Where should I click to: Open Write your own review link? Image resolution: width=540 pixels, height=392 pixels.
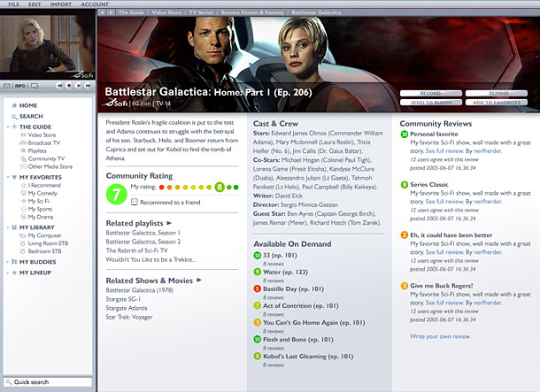point(440,336)
